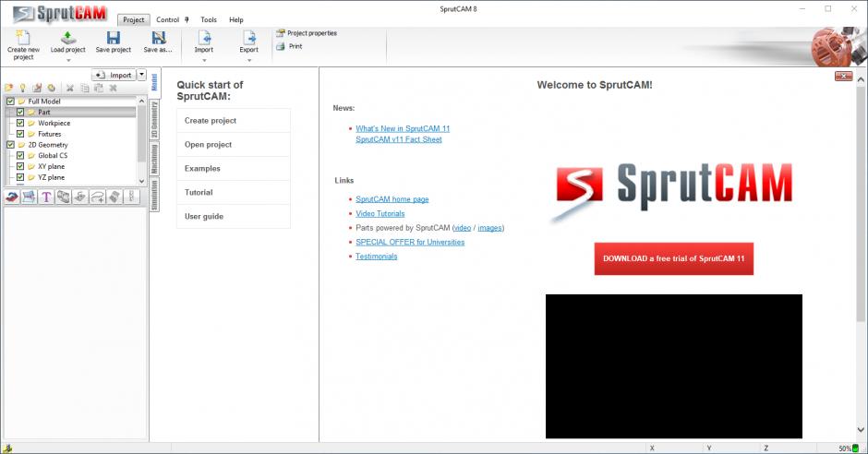Open the images link under Parts powered
Screen dimensions: 868x454
coord(490,228)
